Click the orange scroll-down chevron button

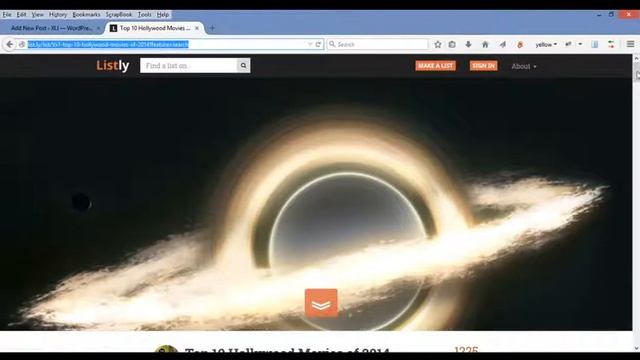pyautogui.click(x=321, y=303)
